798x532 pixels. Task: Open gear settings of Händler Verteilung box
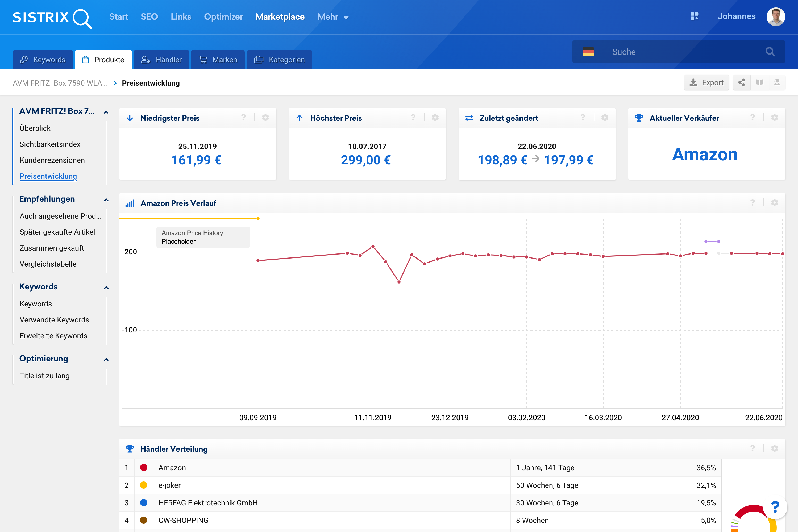(774, 448)
